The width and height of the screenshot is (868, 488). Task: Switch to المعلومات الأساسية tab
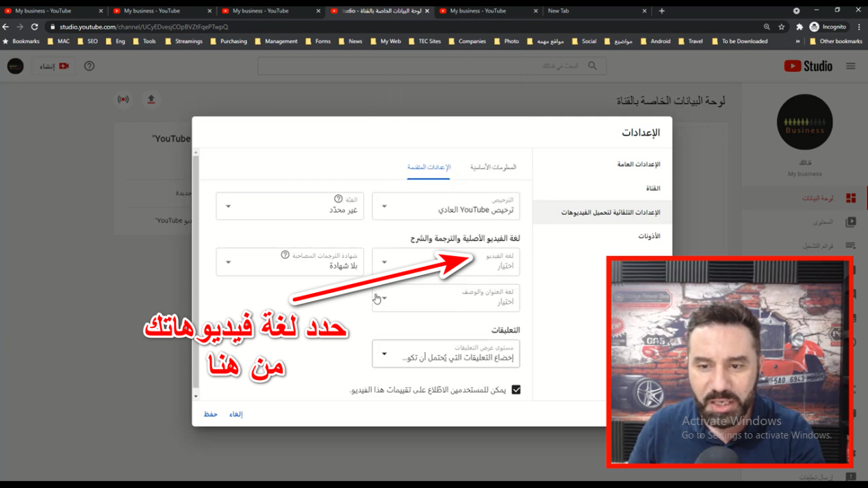click(x=493, y=167)
